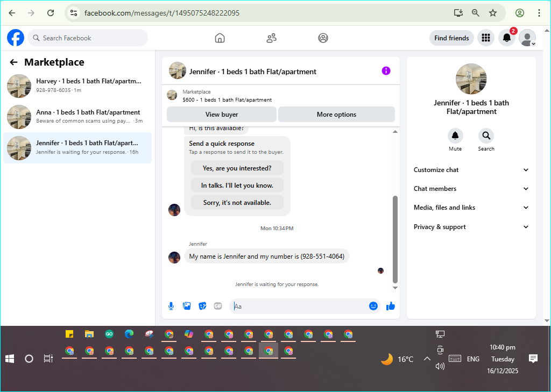Click volume speaker icon in tray

click(440, 366)
